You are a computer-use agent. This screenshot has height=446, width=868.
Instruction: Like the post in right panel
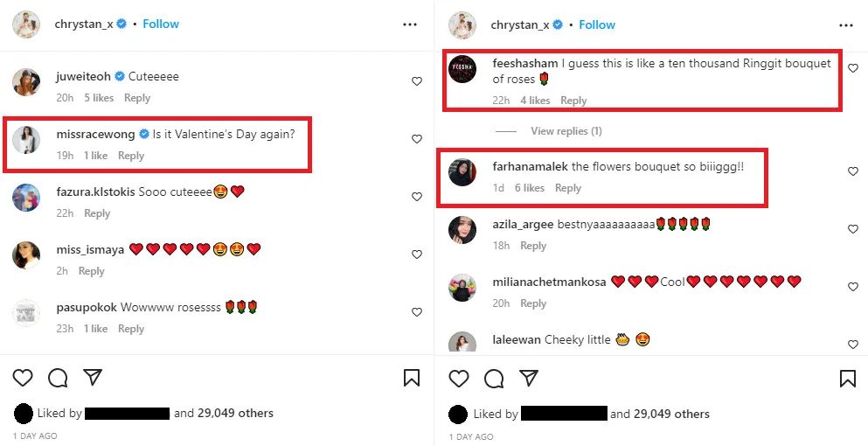pyautogui.click(x=459, y=379)
